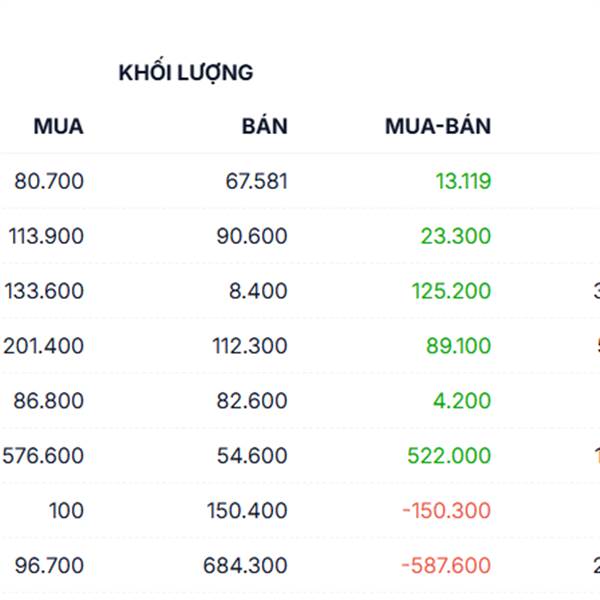Screen dimensions: 600x600
Task: Select the sell volume 67.581 cell
Action: tap(256, 181)
